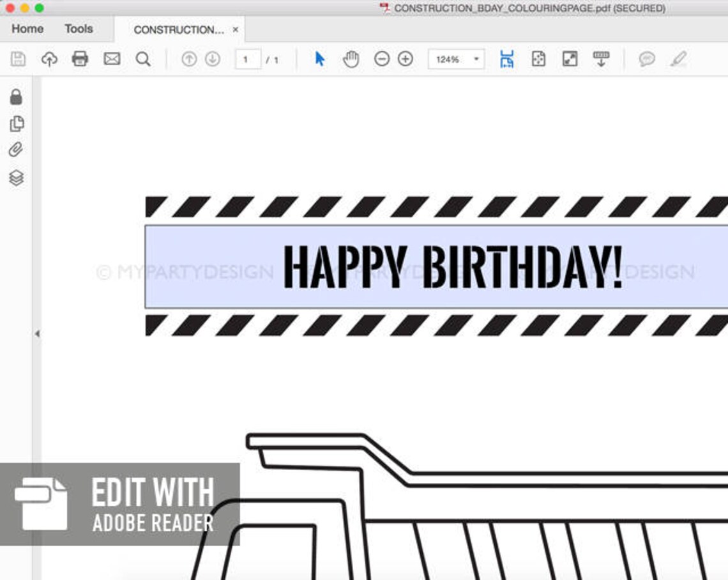The width and height of the screenshot is (728, 580).
Task: Click the green fullscreen window button
Action: [40, 8]
